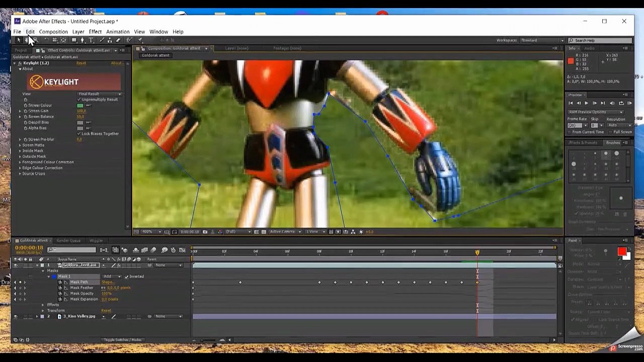This screenshot has height=362, width=644.
Task: Toggle Unpremultiply Result checkbox
Action: (x=79, y=100)
